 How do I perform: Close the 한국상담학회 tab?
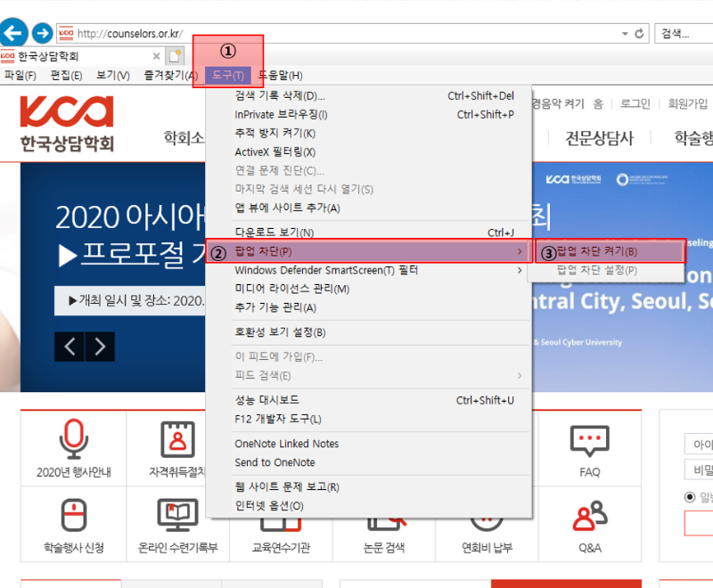tap(157, 56)
